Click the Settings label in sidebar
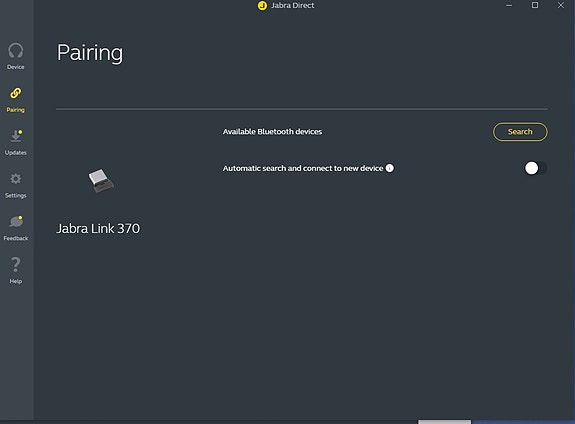Image resolution: width=575 pixels, height=424 pixels. (15, 195)
